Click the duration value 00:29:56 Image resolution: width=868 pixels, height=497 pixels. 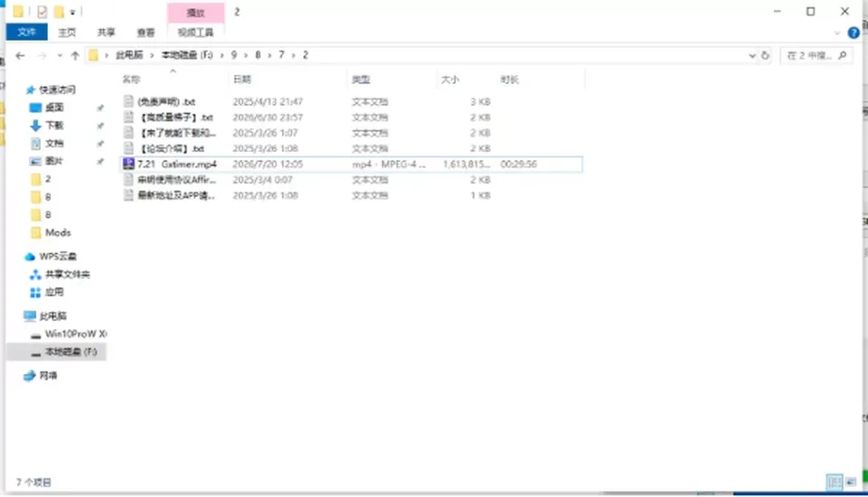click(x=519, y=164)
